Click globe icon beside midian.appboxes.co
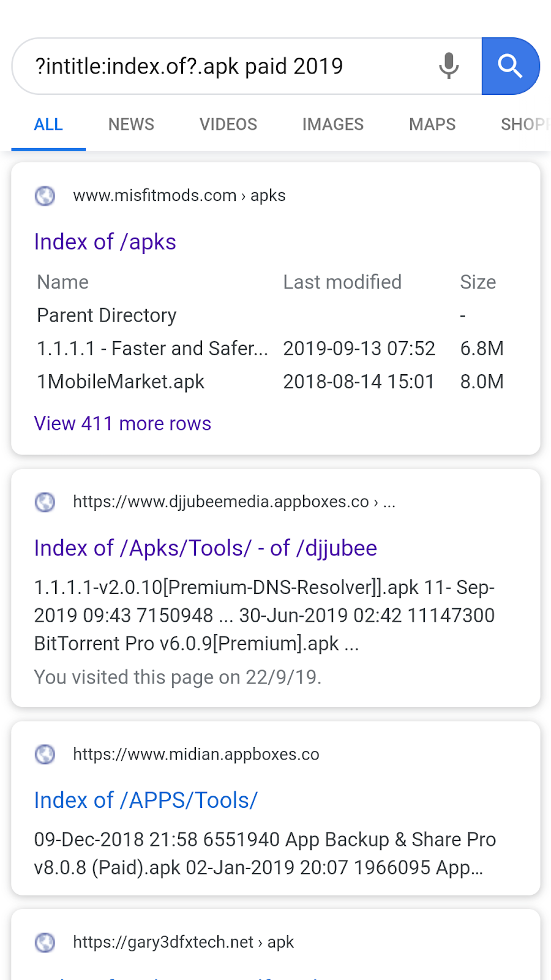Viewport: 551px width, 980px height. point(45,754)
